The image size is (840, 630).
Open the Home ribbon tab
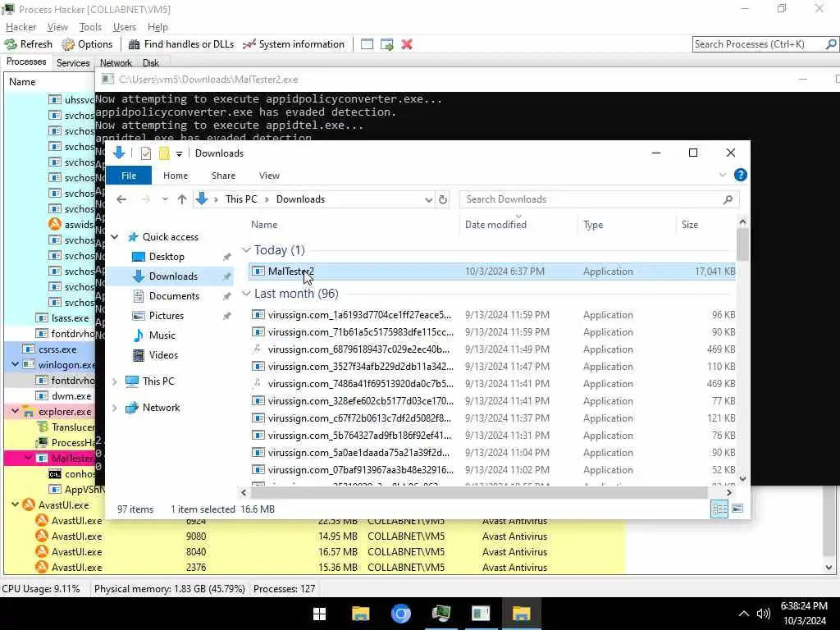coord(176,176)
